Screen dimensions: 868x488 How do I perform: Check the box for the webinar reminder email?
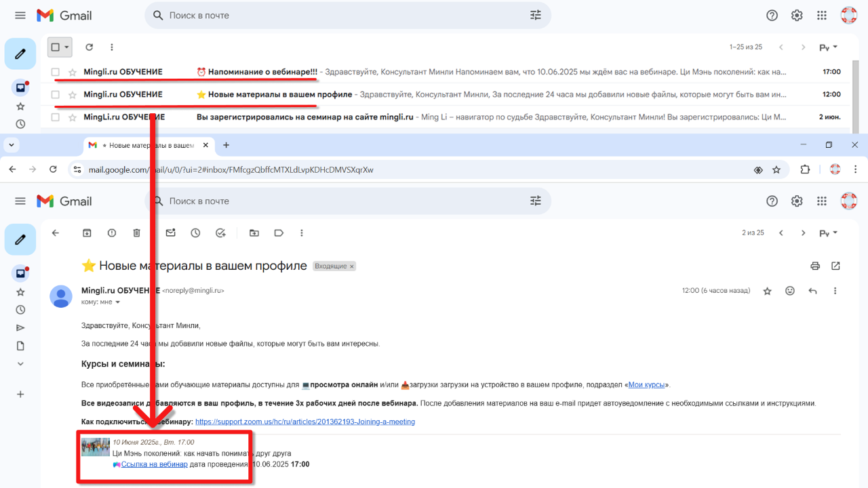56,72
